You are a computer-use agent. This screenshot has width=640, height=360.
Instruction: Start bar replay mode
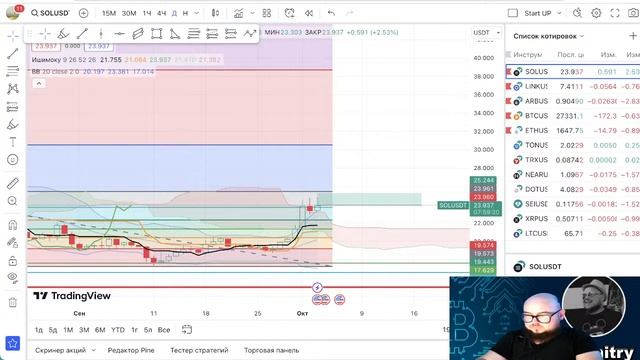309,13
